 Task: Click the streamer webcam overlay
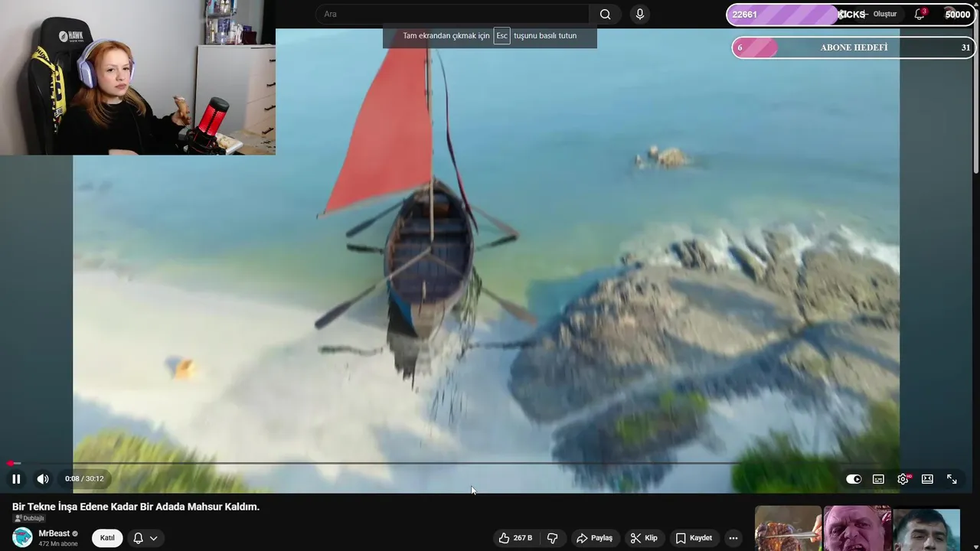[x=138, y=77]
